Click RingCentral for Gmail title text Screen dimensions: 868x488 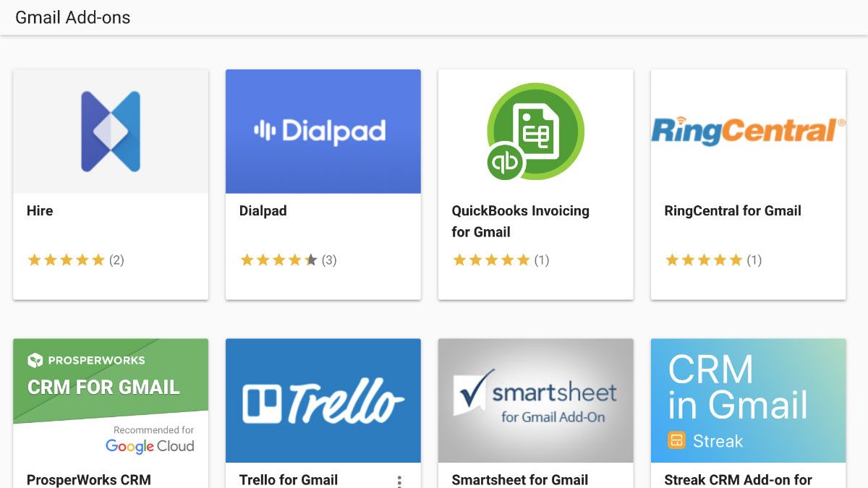click(x=733, y=211)
